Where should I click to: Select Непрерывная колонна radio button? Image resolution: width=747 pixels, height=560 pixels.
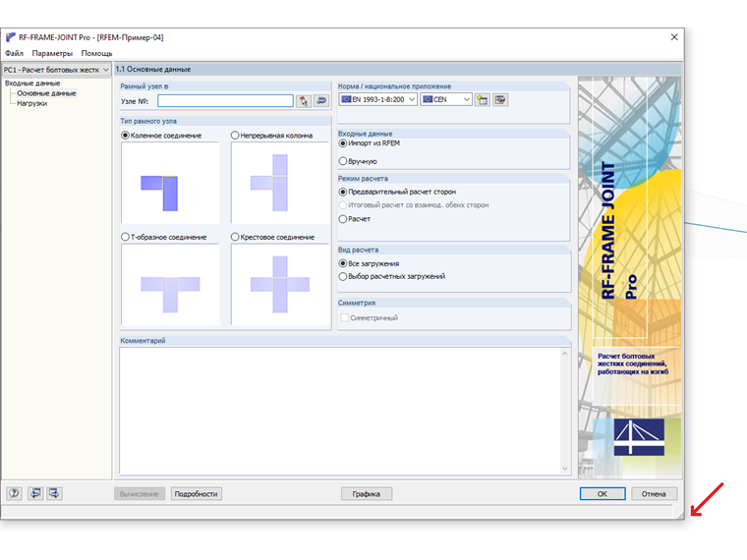pos(235,136)
